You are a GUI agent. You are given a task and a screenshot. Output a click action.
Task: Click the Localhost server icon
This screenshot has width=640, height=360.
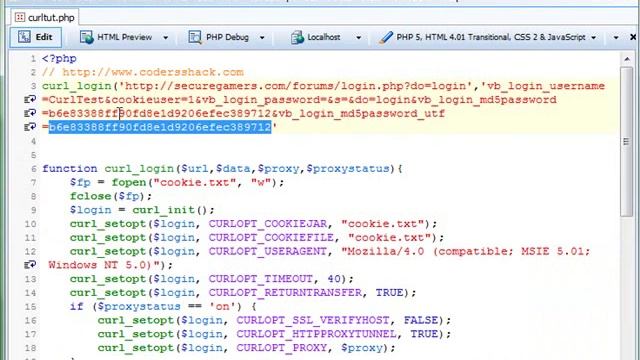coord(297,37)
